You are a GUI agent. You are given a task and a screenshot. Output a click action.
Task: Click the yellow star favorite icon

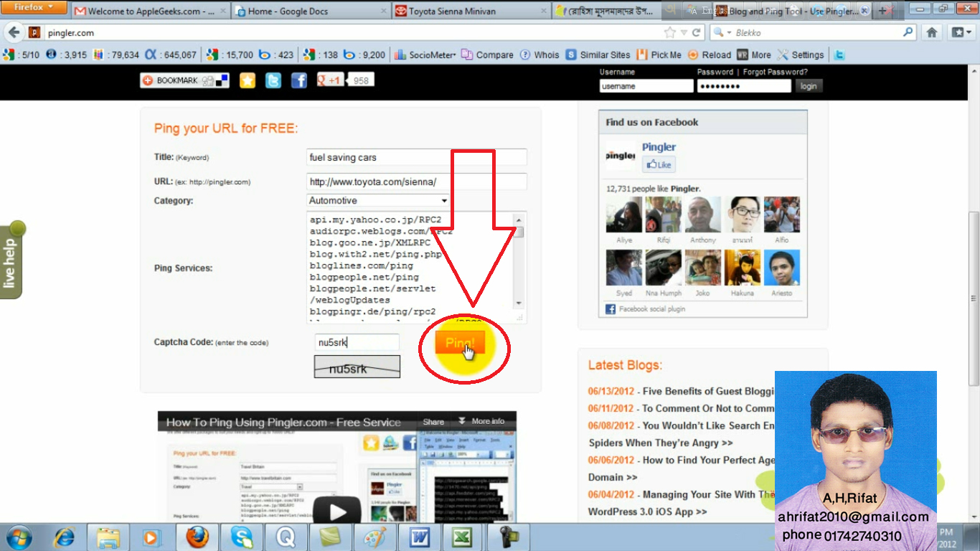click(x=248, y=80)
